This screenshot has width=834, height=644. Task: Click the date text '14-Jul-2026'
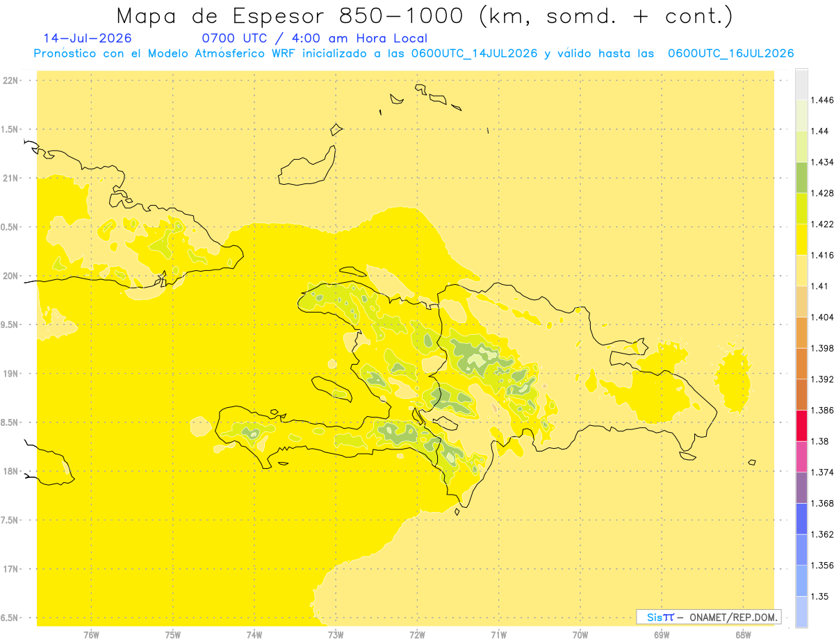[88, 38]
